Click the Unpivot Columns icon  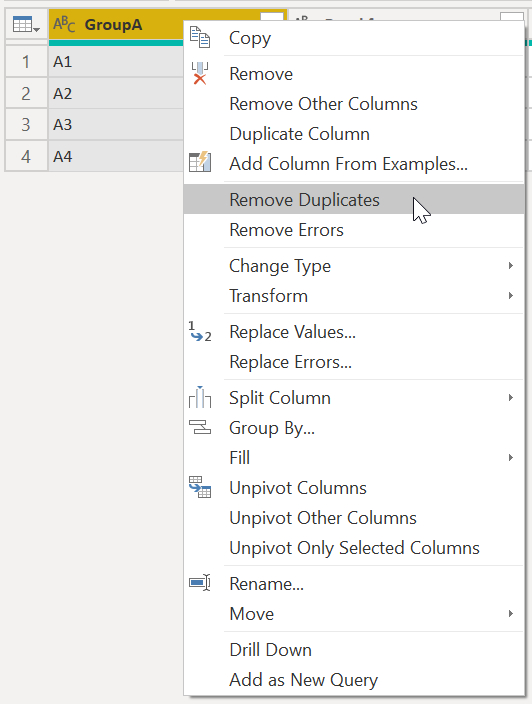pos(200,487)
